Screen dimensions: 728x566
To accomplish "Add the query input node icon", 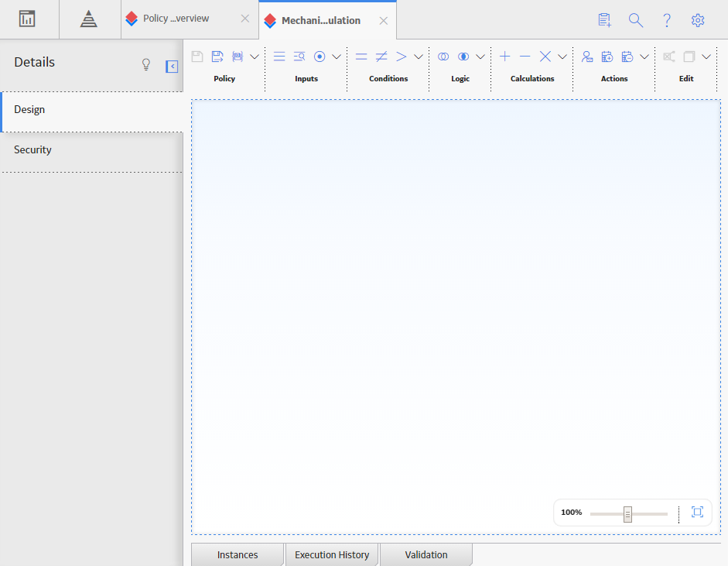I will (x=299, y=57).
